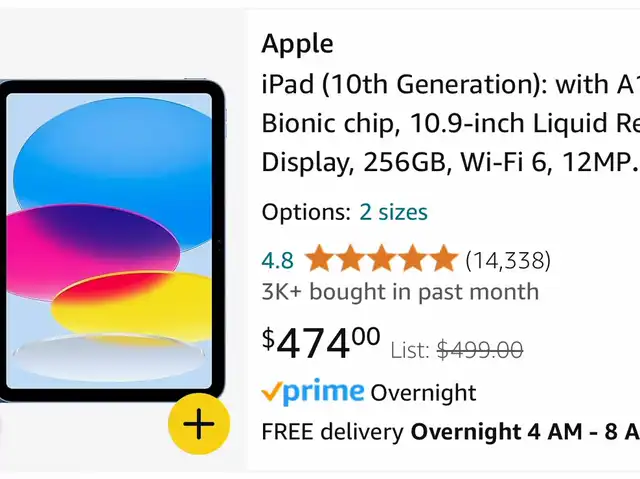Click the orange Prime checkmark

click(271, 391)
